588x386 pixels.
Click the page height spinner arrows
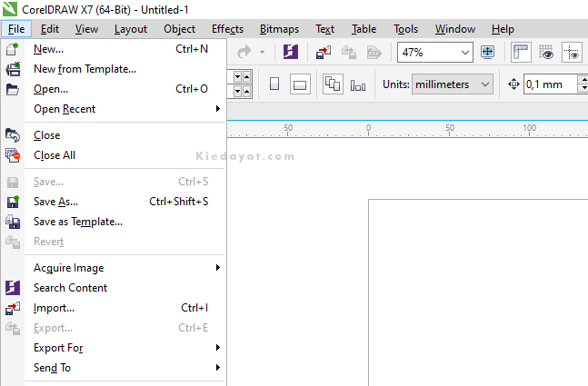pyautogui.click(x=242, y=91)
